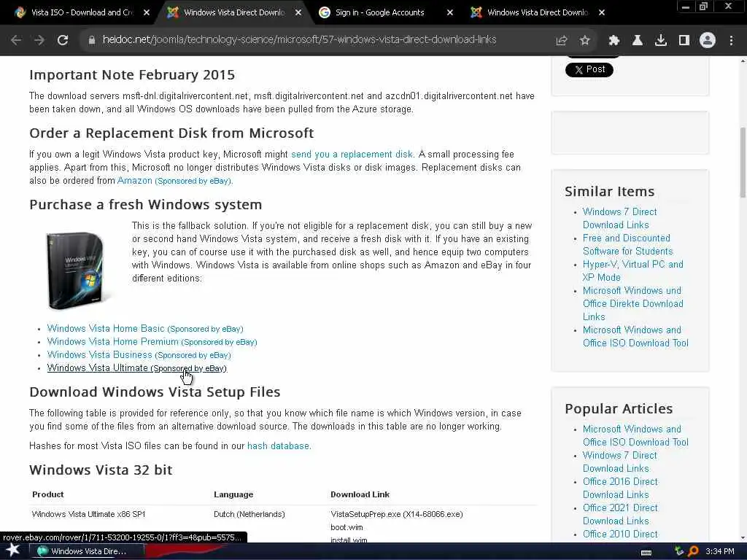This screenshot has height=560, width=747.
Task: Click the keyboard tray icon
Action: coord(646,553)
